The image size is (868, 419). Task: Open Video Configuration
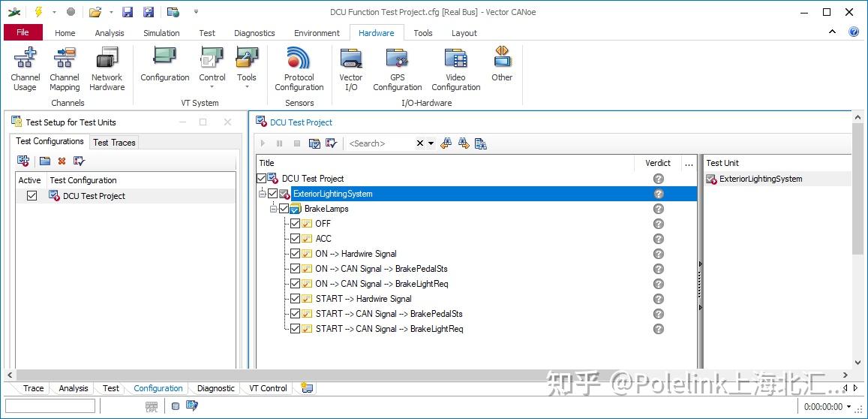(456, 70)
